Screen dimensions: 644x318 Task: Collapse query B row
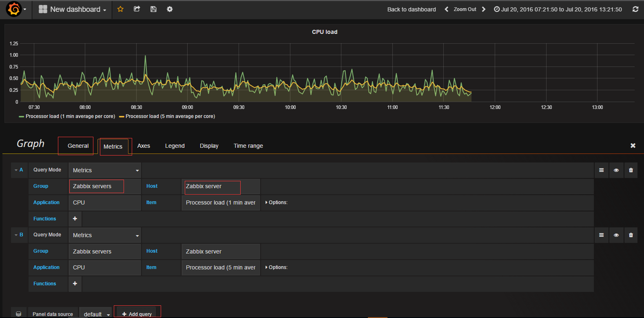click(x=19, y=235)
